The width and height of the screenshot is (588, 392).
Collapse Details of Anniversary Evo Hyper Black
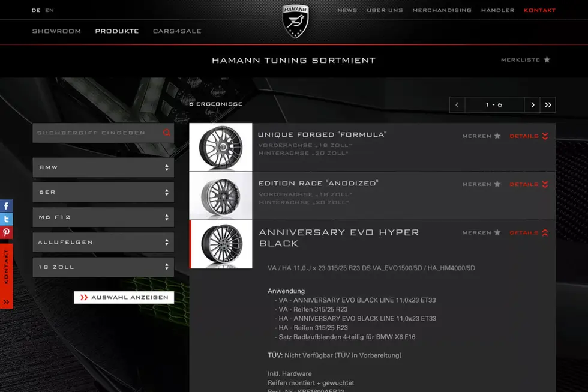click(529, 232)
